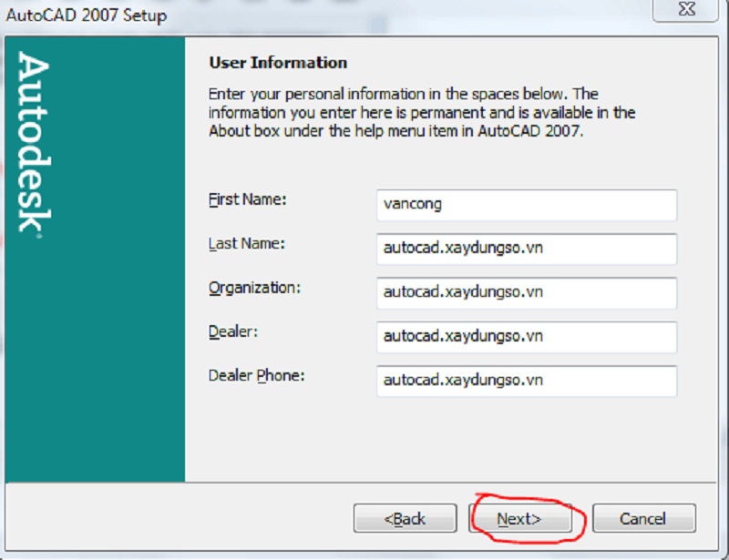Click the First Name input field
The image size is (729, 560).
526,205
